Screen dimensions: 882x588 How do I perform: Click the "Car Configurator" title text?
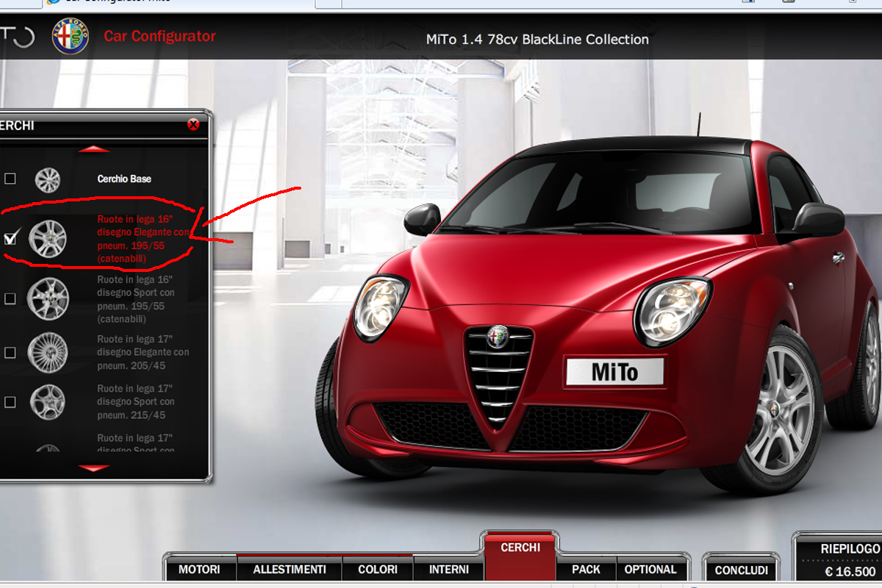point(159,36)
